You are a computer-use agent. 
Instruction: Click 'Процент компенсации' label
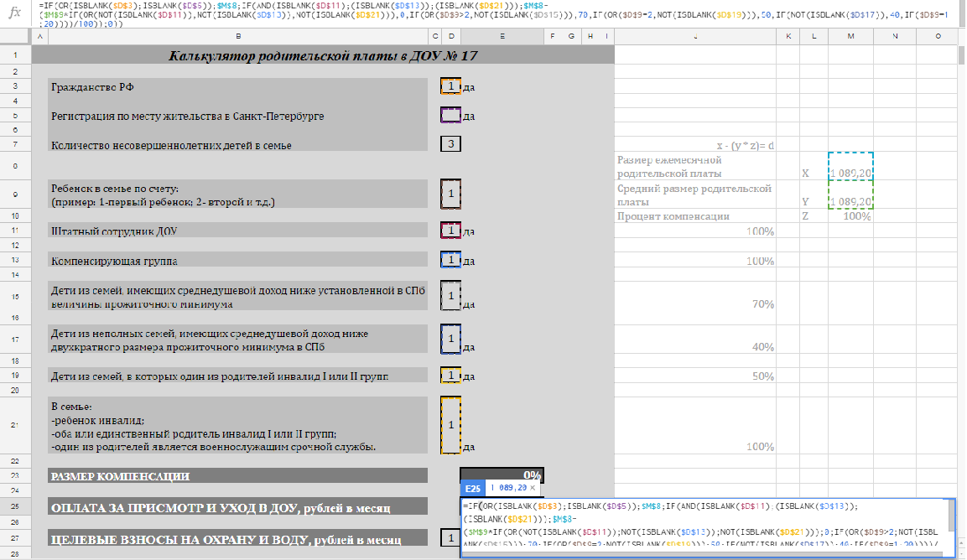(673, 215)
